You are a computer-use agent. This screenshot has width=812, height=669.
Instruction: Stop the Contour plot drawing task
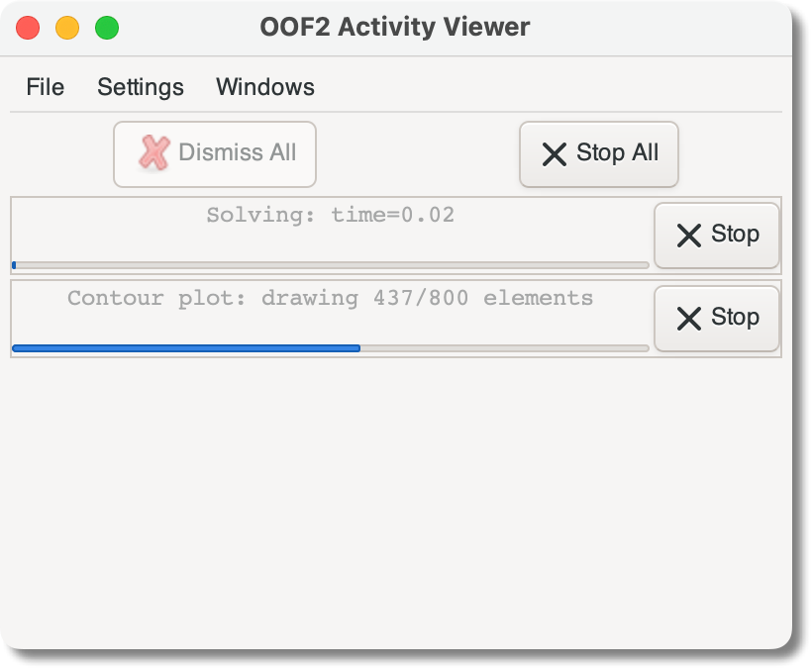(716, 319)
